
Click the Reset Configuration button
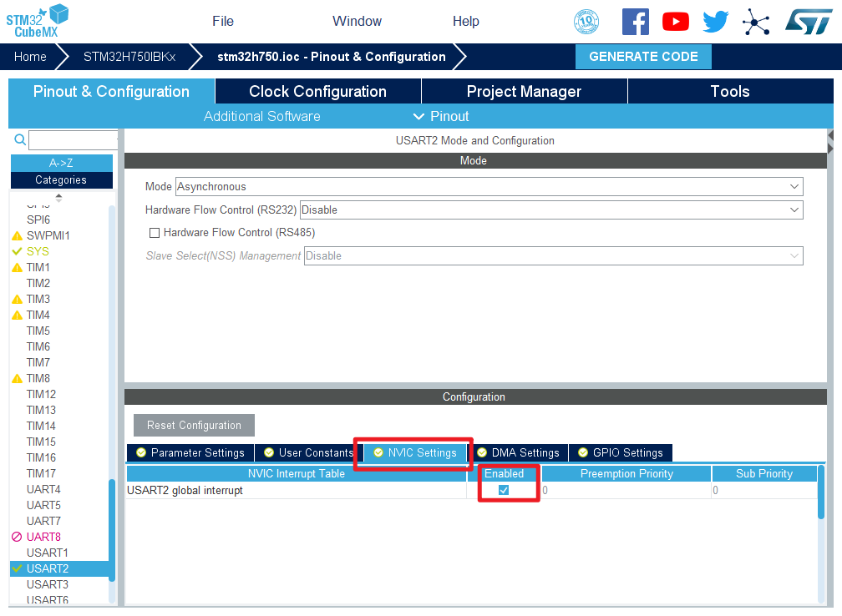(x=194, y=425)
